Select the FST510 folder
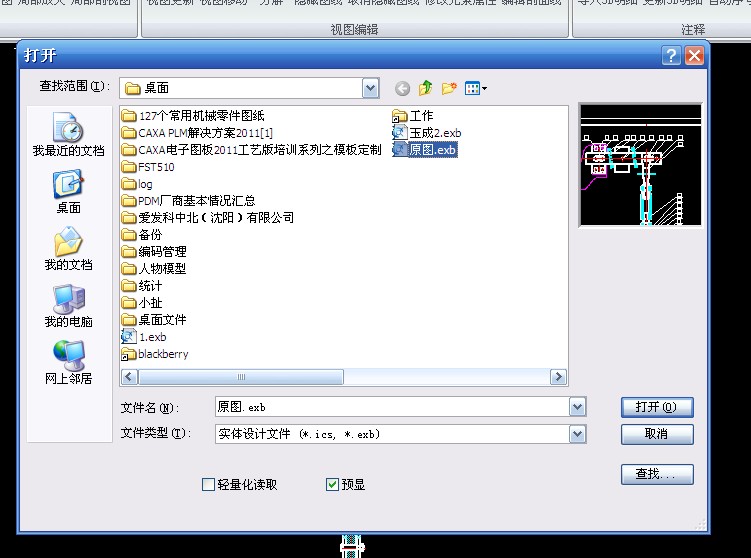Viewport: 751px width, 558px height. tap(148, 167)
